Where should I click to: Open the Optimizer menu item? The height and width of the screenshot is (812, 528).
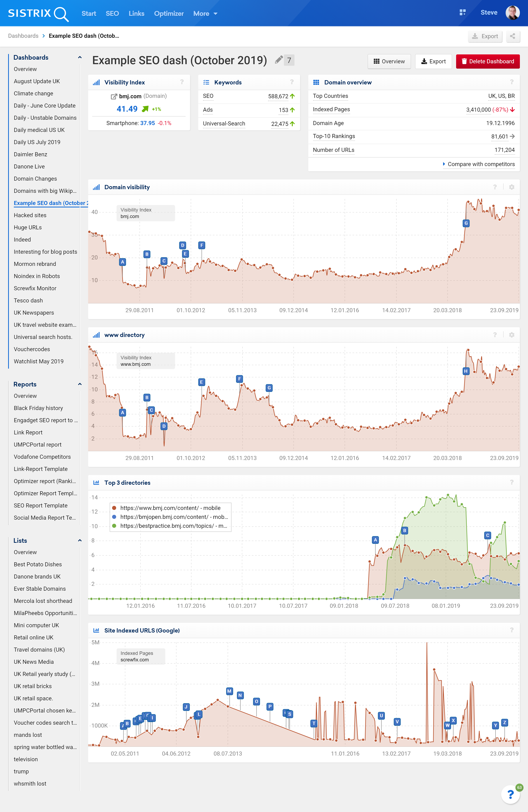169,14
